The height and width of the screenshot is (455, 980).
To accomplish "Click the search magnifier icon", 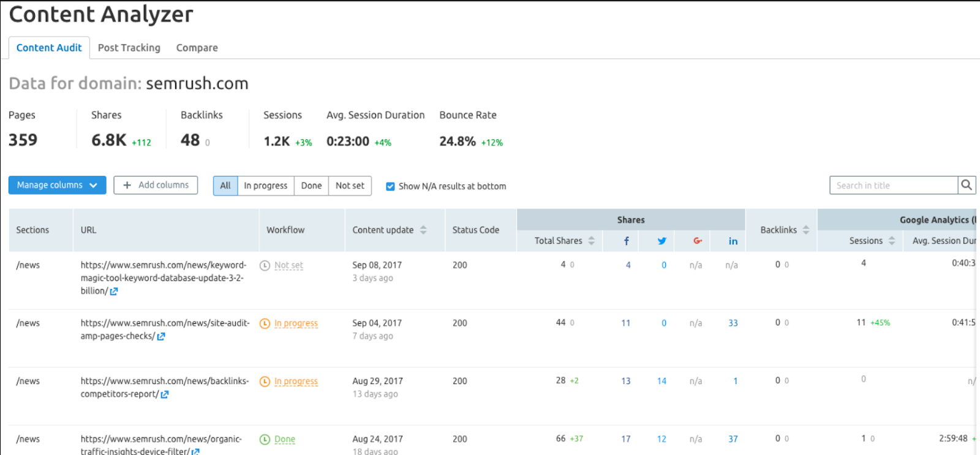I will [967, 185].
